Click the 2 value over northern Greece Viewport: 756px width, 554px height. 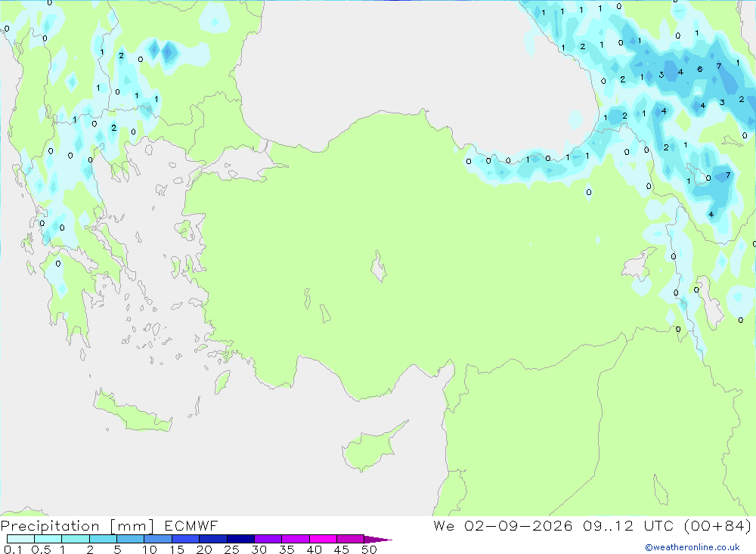(x=114, y=128)
